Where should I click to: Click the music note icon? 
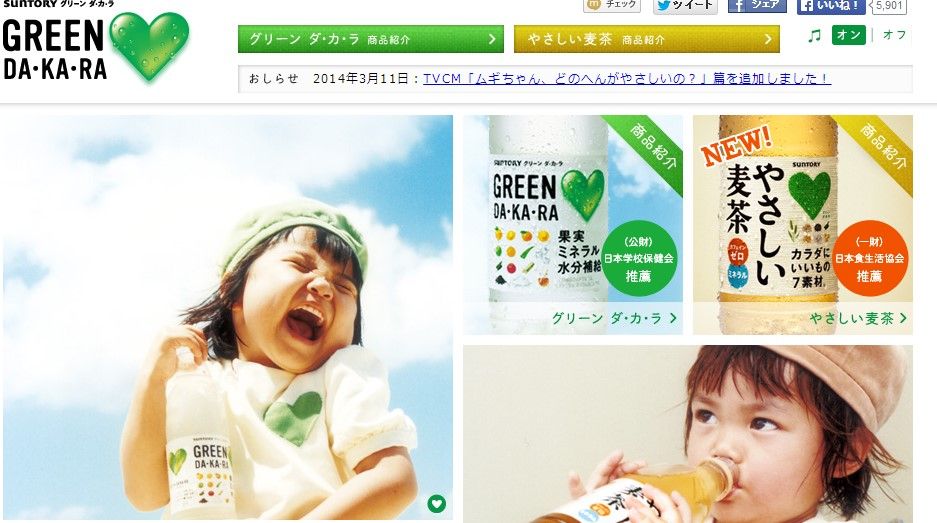click(x=814, y=36)
